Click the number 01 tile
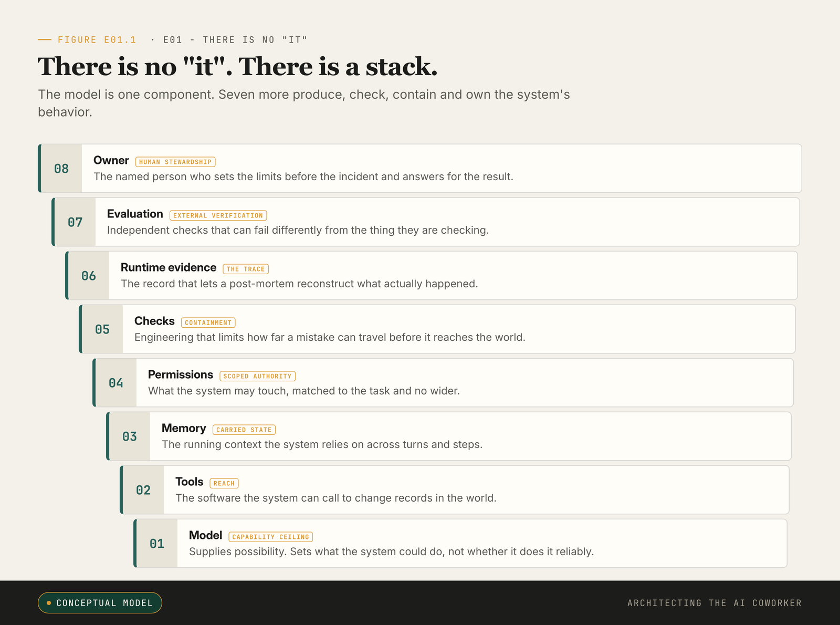 point(157,544)
